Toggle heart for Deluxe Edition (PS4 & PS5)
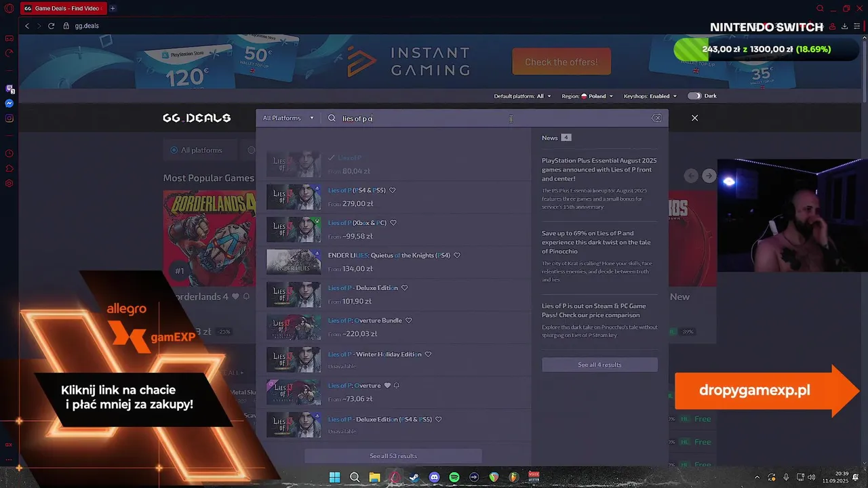Image resolution: width=868 pixels, height=488 pixels. click(438, 420)
